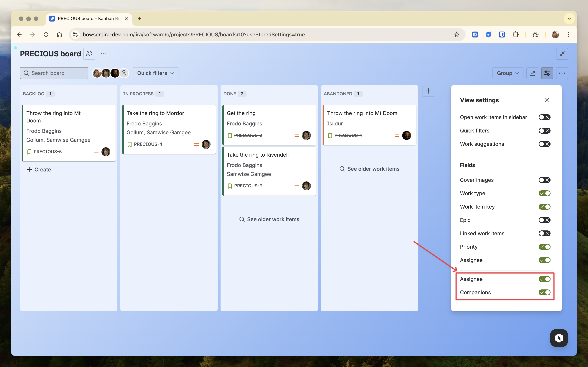
Task: Close the View settings panel
Action: [x=546, y=100]
